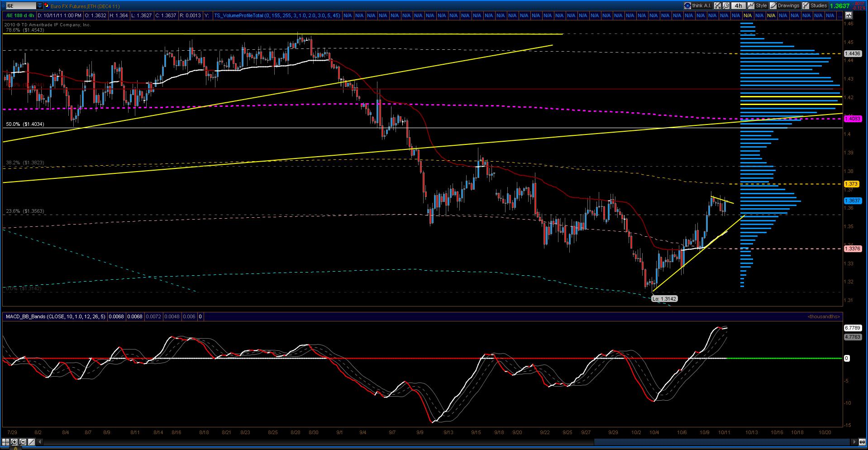
Task: Click the chart grid layout icon
Action: 5,442
